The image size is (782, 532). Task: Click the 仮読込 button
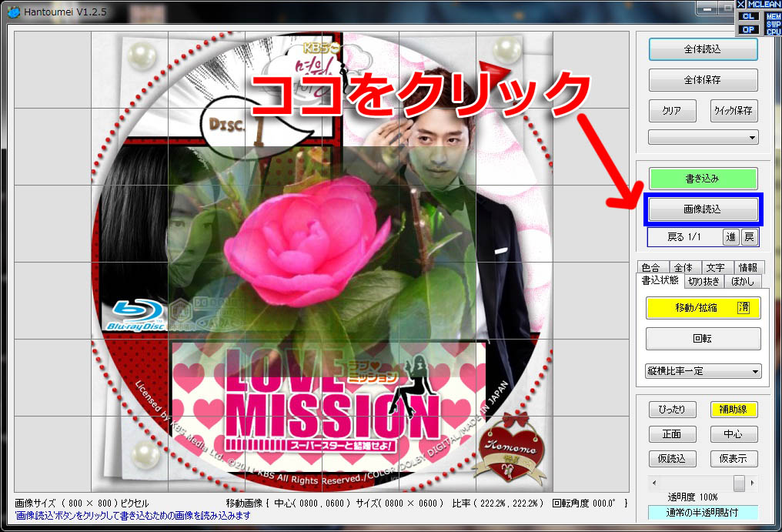coord(672,459)
